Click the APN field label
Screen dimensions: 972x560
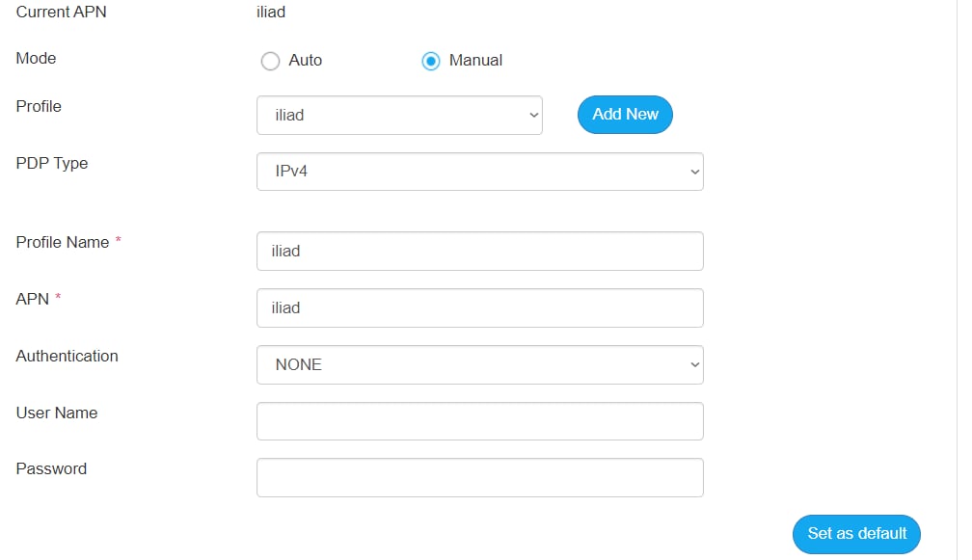pos(32,299)
